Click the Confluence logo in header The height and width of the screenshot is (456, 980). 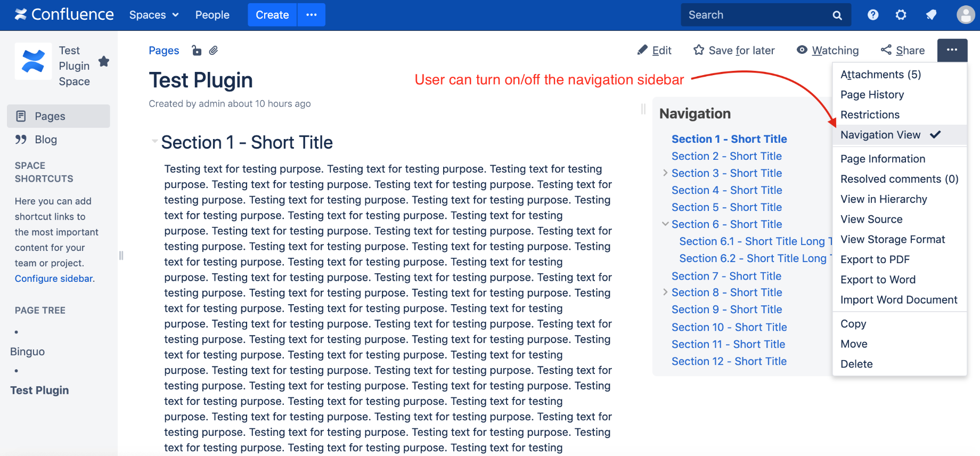(64, 14)
